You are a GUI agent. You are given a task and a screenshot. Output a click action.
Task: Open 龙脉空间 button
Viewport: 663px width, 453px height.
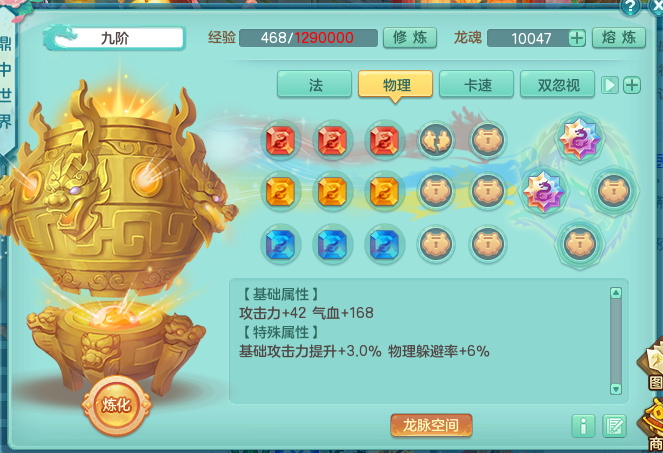click(431, 425)
